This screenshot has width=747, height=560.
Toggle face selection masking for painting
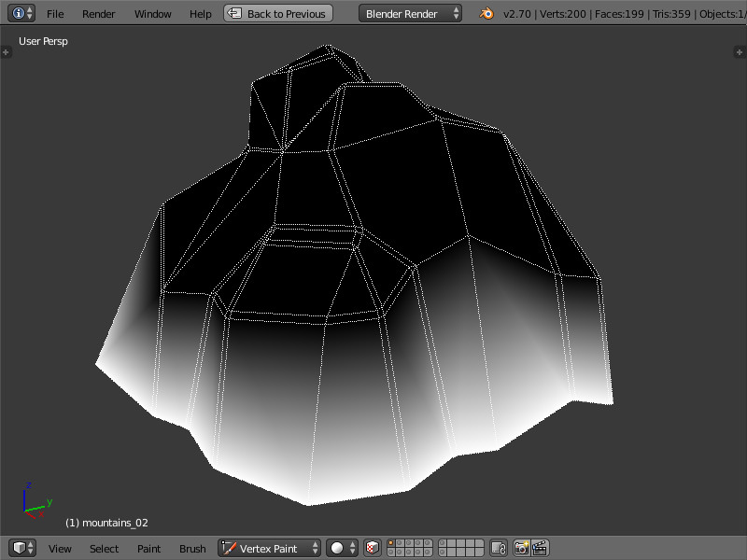pyautogui.click(x=373, y=548)
